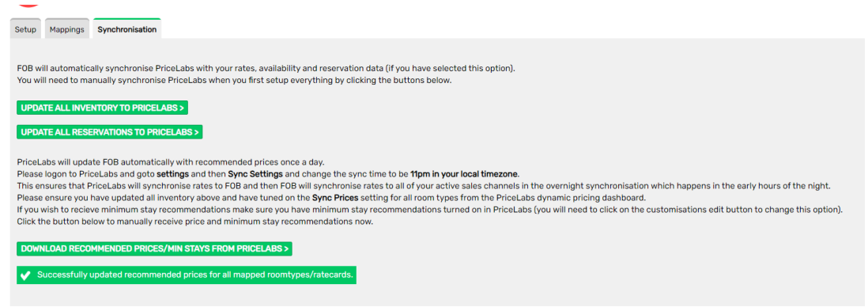Click the green success message text
The height and width of the screenshot is (307, 868).
(x=194, y=275)
